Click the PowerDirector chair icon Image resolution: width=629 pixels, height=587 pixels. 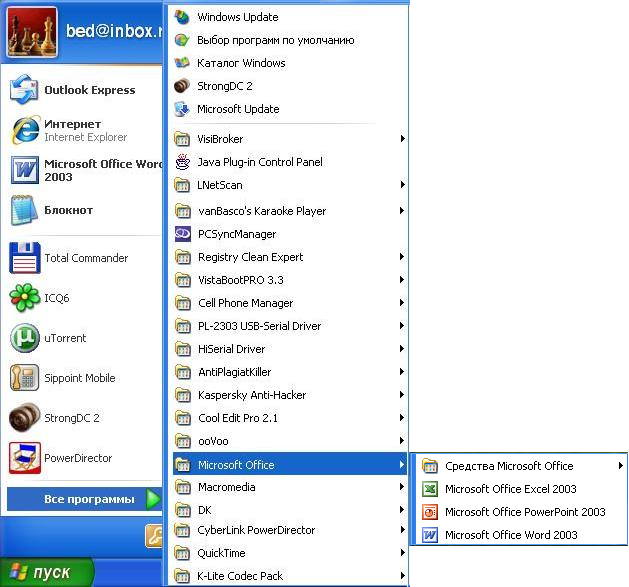pyautogui.click(x=25, y=458)
